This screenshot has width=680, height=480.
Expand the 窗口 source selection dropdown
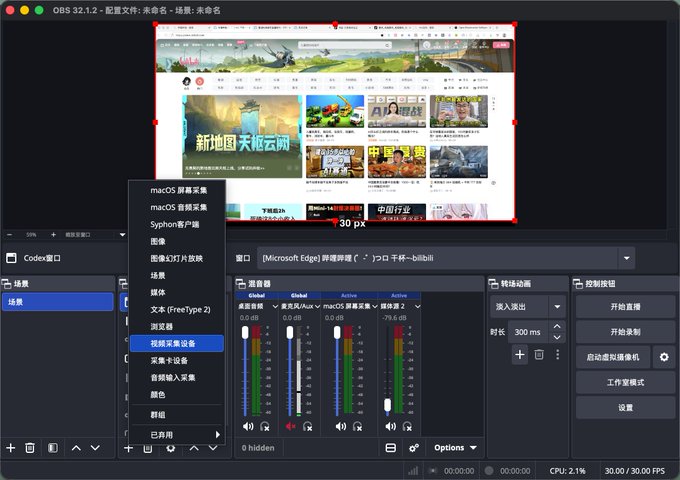627,258
